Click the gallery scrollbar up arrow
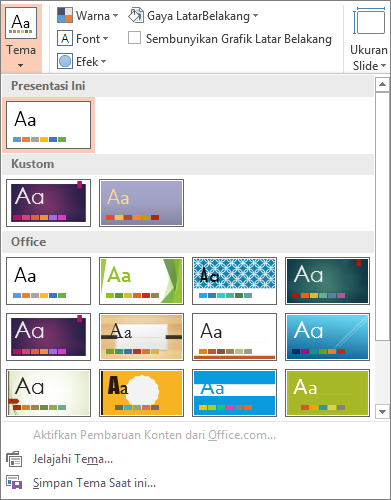The image size is (391, 500). pos(382,84)
